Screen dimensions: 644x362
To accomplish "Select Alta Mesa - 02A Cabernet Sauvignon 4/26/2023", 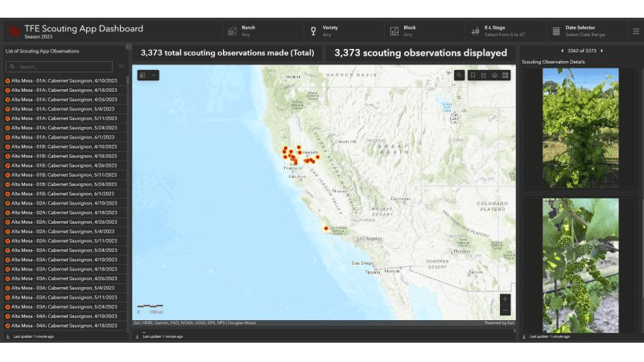I will pyautogui.click(x=64, y=223).
